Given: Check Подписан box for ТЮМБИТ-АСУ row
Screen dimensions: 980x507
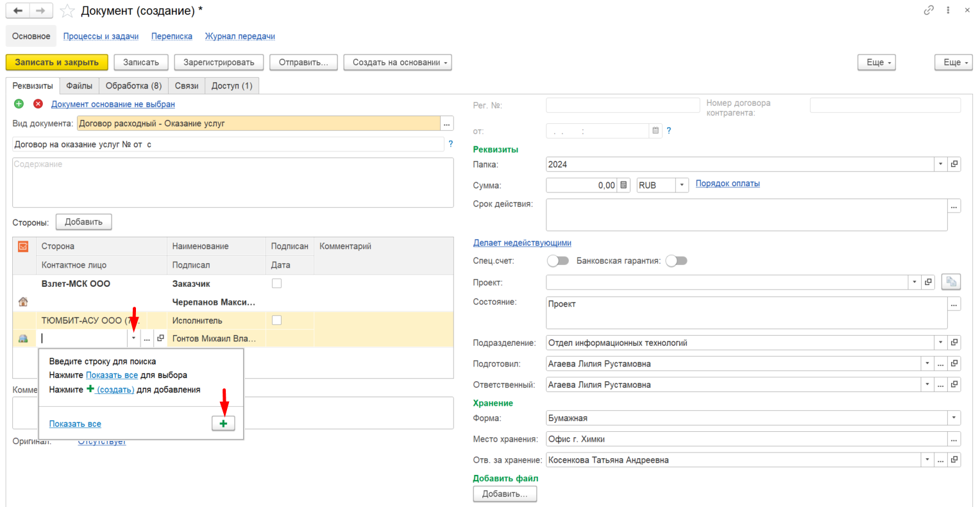Looking at the screenshot, I should click(276, 320).
